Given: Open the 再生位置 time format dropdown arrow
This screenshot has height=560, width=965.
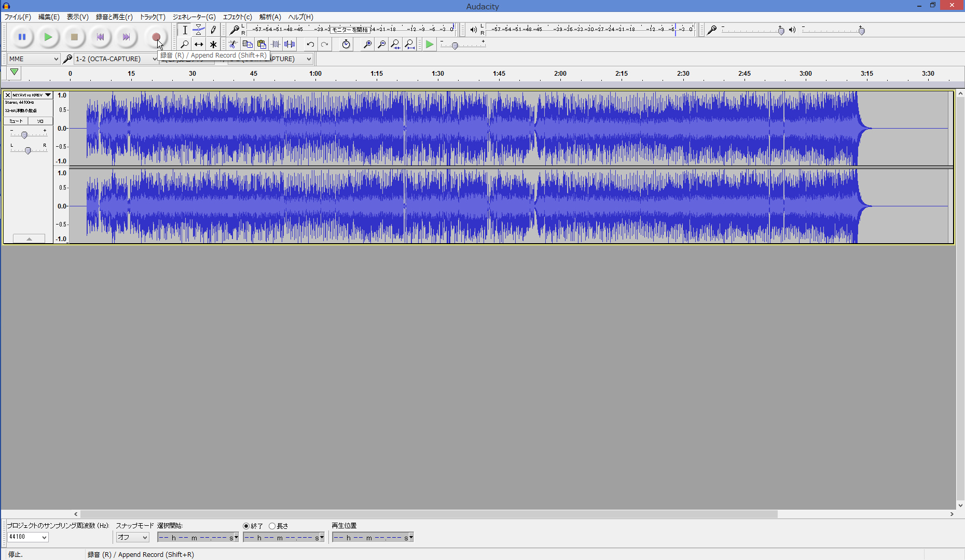Looking at the screenshot, I should click(411, 537).
